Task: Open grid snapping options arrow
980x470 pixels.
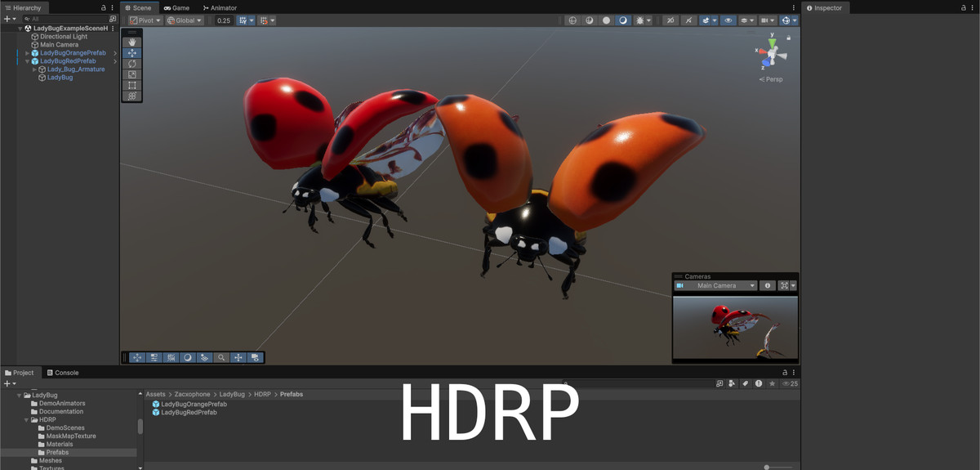Action: click(252, 20)
